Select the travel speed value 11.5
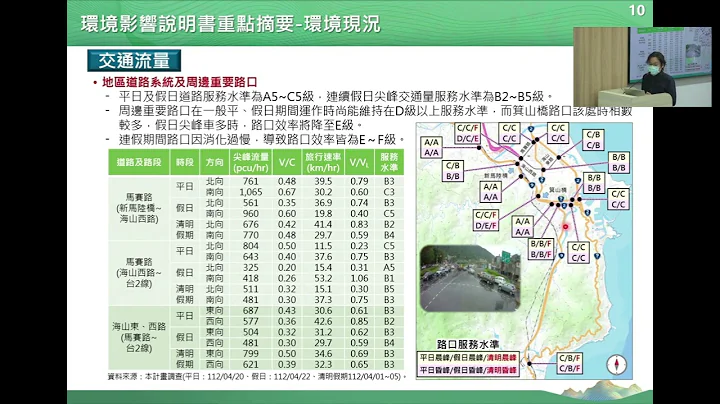 tap(323, 246)
